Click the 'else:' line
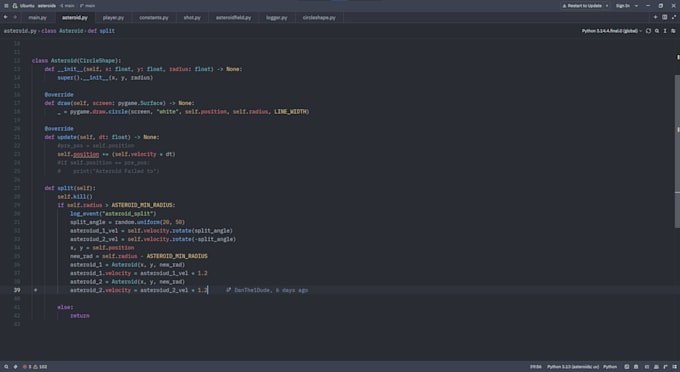The height and width of the screenshot is (372, 680). [x=65, y=307]
